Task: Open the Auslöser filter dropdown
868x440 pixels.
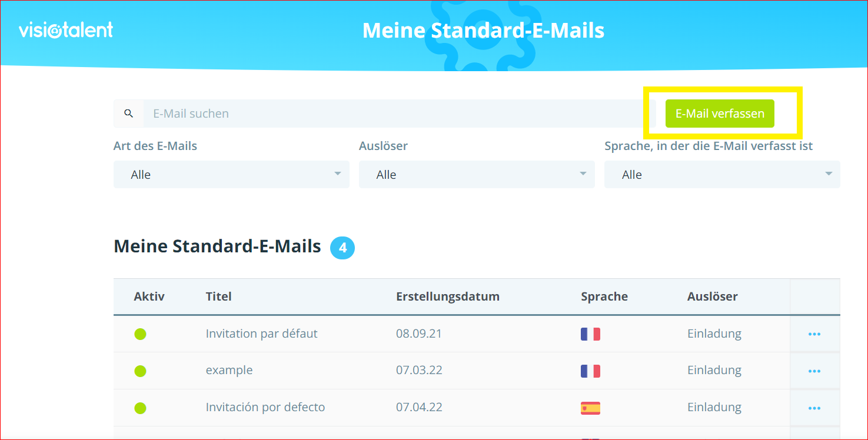Action: [x=477, y=175]
